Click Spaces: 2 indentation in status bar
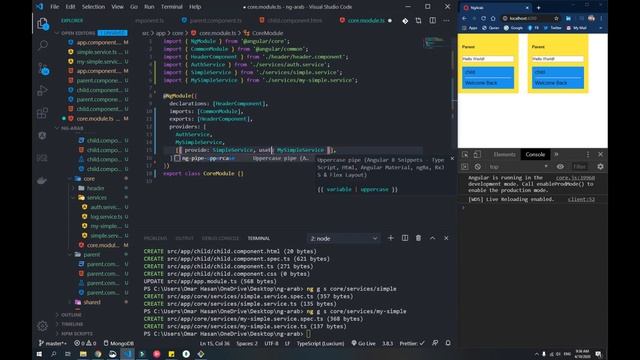The image size is (640, 360). [x=247, y=343]
